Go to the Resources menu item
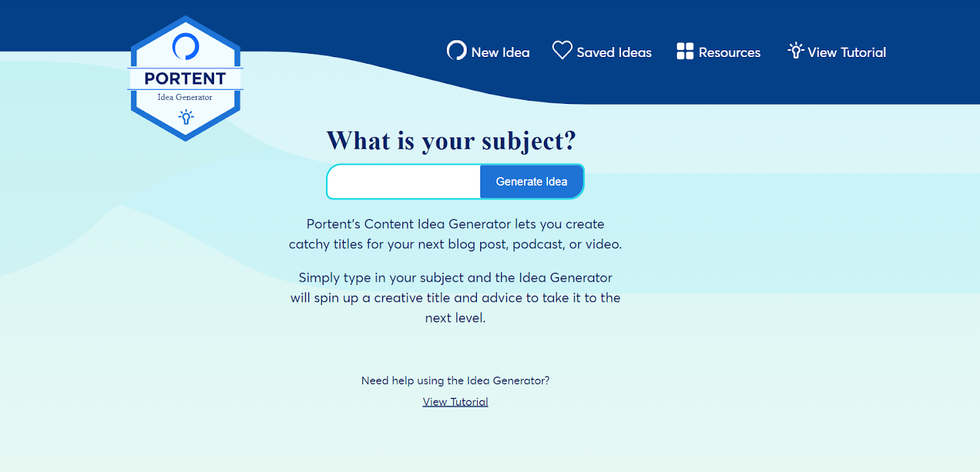Image resolution: width=980 pixels, height=472 pixels. pyautogui.click(x=729, y=52)
